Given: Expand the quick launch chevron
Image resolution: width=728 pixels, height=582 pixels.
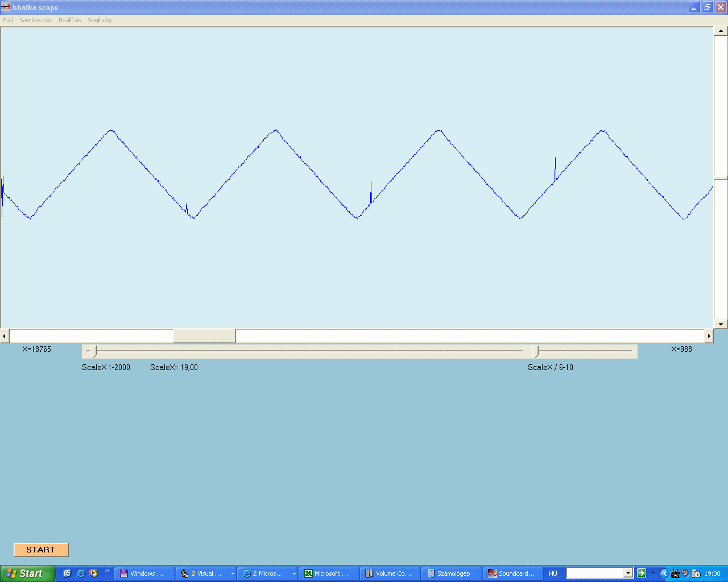Looking at the screenshot, I should click(107, 571).
